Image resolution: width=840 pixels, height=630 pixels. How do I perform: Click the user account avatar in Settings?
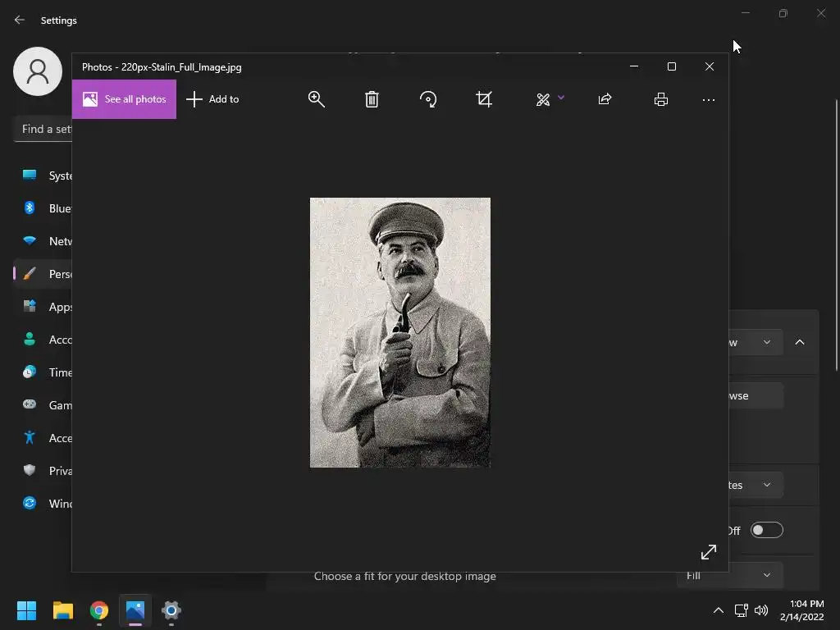pyautogui.click(x=38, y=71)
